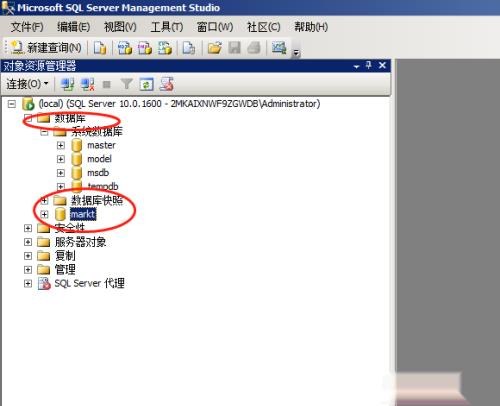Select the model database
This screenshot has height=406, width=500.
coord(99,159)
